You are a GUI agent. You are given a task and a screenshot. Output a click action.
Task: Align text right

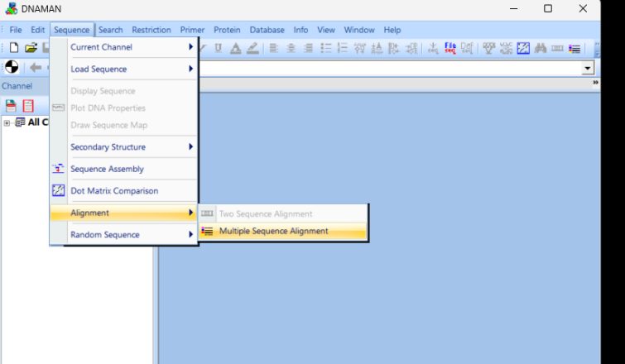[309, 48]
